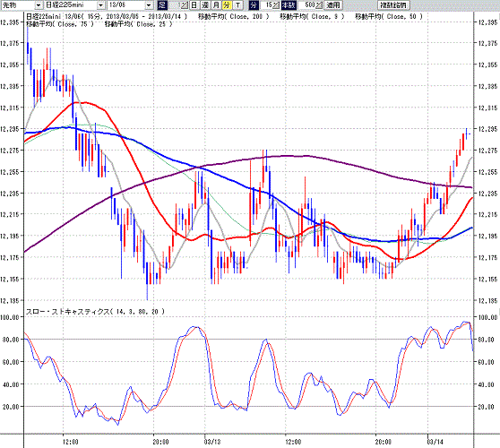Viewport: 500px width, 448px height.
Task: Click the 03/13 date marker on time axis
Action: (x=211, y=442)
